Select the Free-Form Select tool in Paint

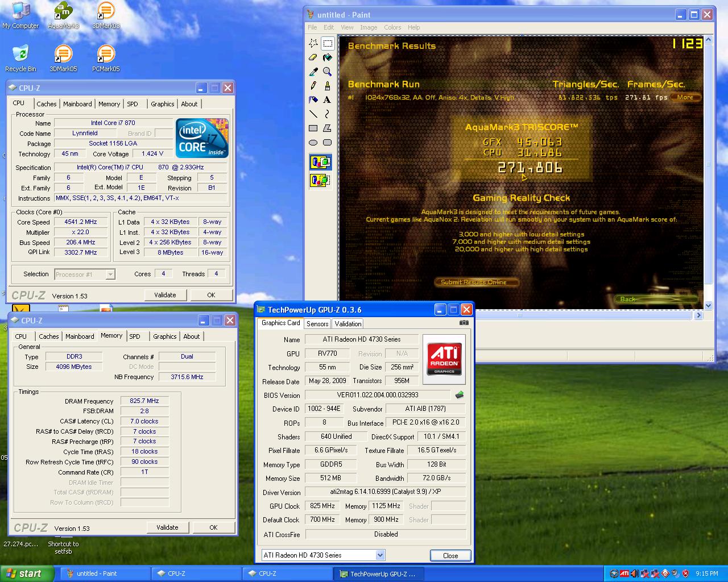click(313, 43)
